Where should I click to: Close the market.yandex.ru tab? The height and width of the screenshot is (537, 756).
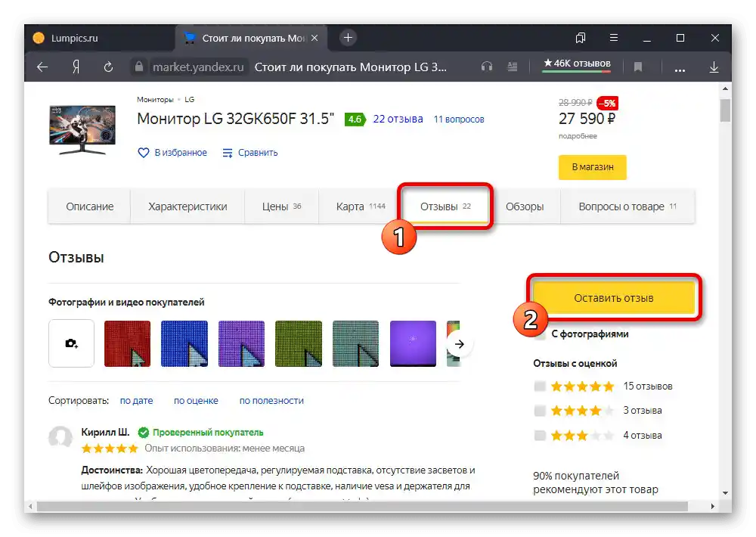(314, 38)
